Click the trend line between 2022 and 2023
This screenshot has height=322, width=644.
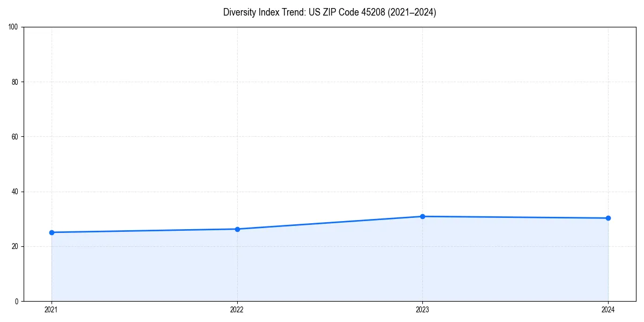[330, 223]
